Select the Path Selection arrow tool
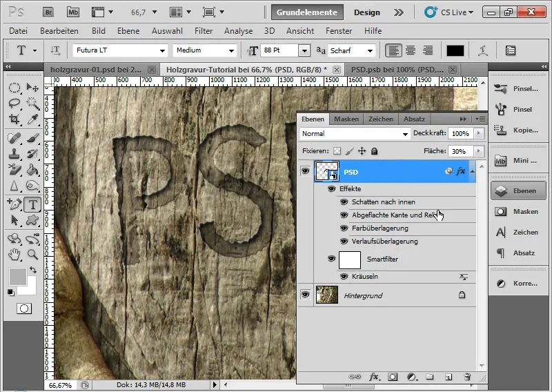 (x=14, y=220)
